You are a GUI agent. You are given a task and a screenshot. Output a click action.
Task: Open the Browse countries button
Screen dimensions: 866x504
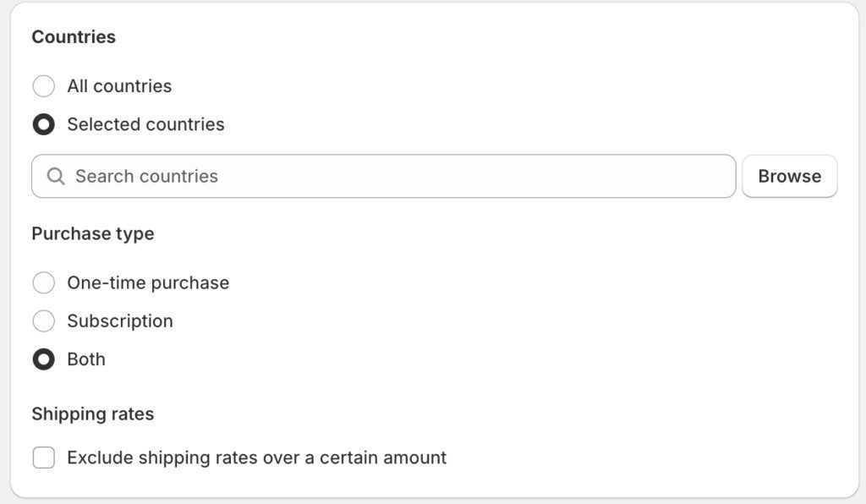[789, 176]
